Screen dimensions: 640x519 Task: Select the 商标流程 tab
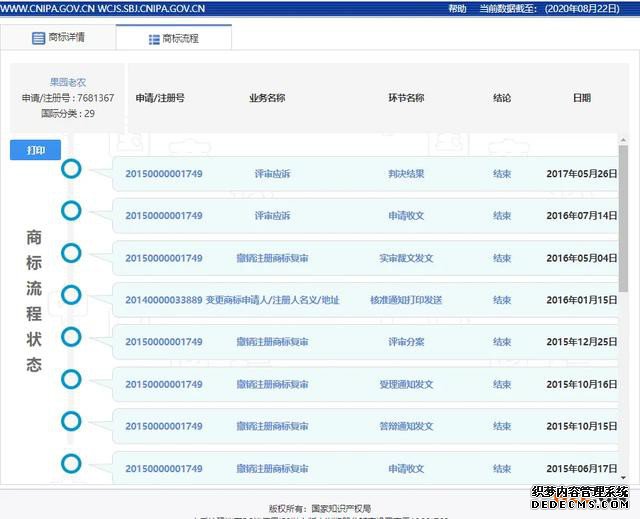[x=174, y=39]
